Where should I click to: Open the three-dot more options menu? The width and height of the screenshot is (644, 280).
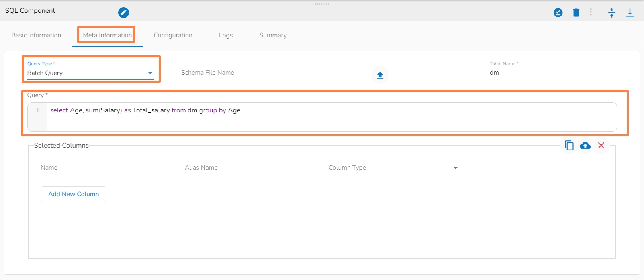point(591,12)
